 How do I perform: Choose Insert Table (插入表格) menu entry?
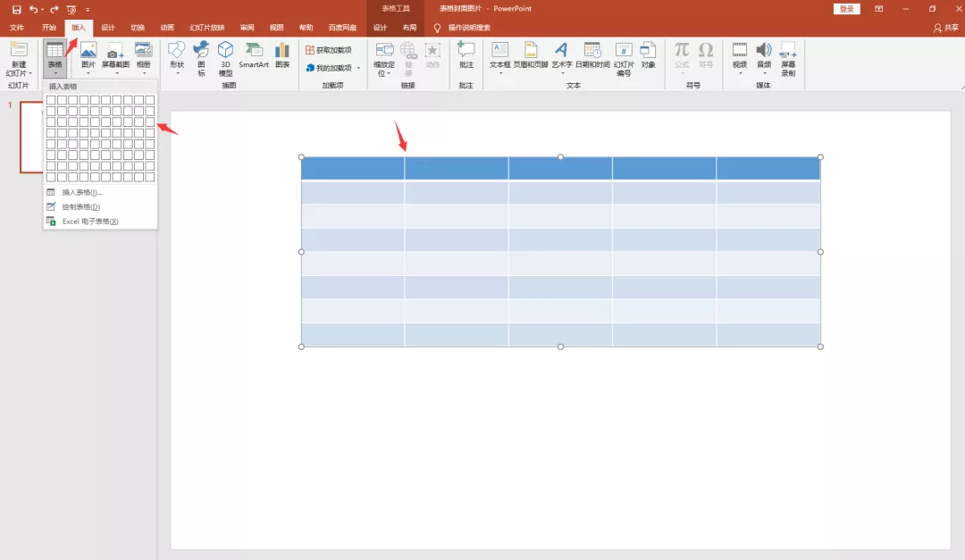pyautogui.click(x=81, y=192)
